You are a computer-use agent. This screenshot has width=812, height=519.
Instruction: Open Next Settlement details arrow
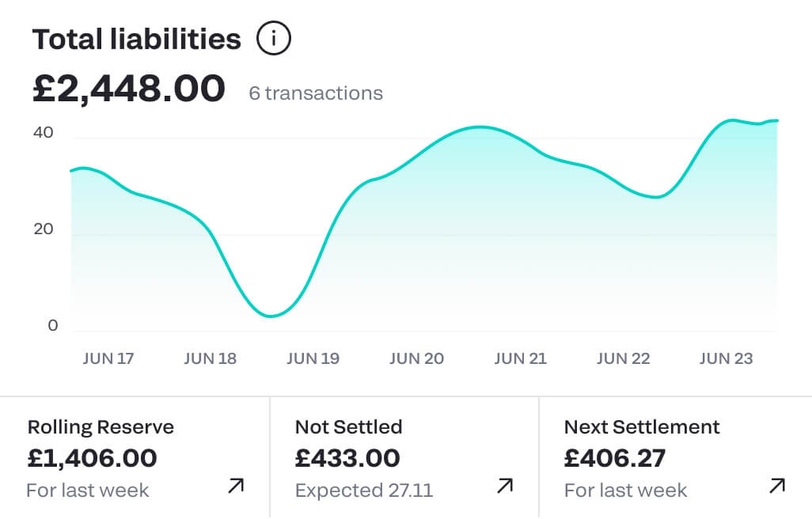(777, 486)
